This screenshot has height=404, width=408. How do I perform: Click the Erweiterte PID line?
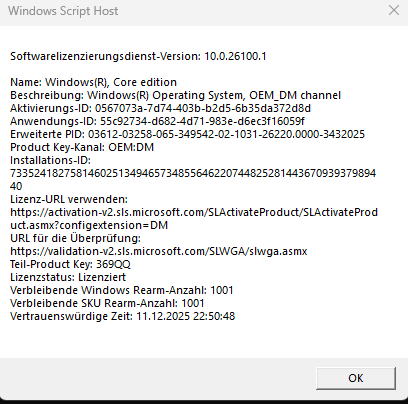[187, 134]
